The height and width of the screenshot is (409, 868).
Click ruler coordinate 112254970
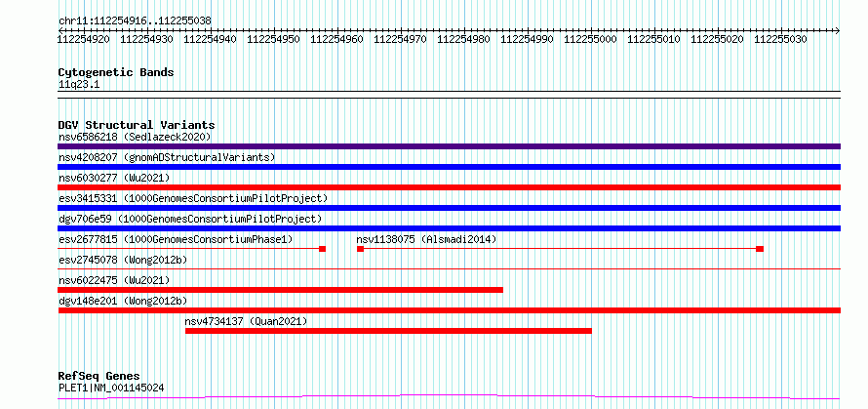pyautogui.click(x=400, y=39)
